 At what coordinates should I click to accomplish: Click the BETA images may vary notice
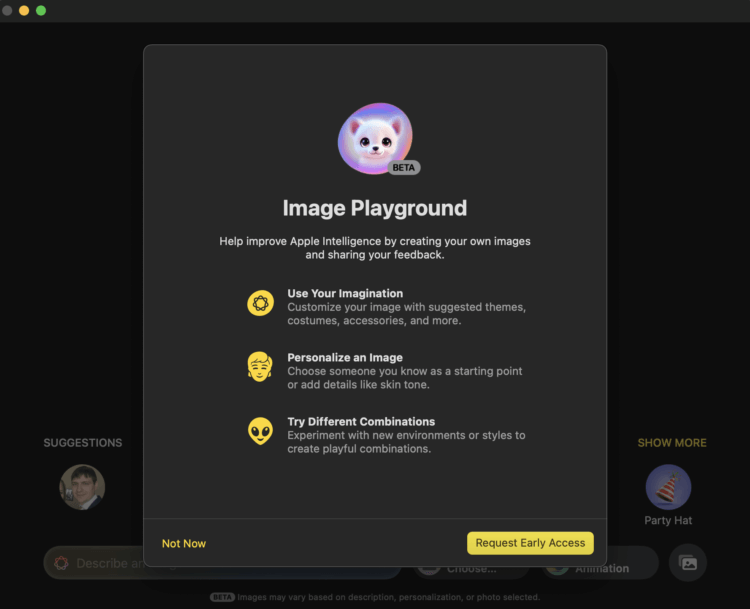375,597
